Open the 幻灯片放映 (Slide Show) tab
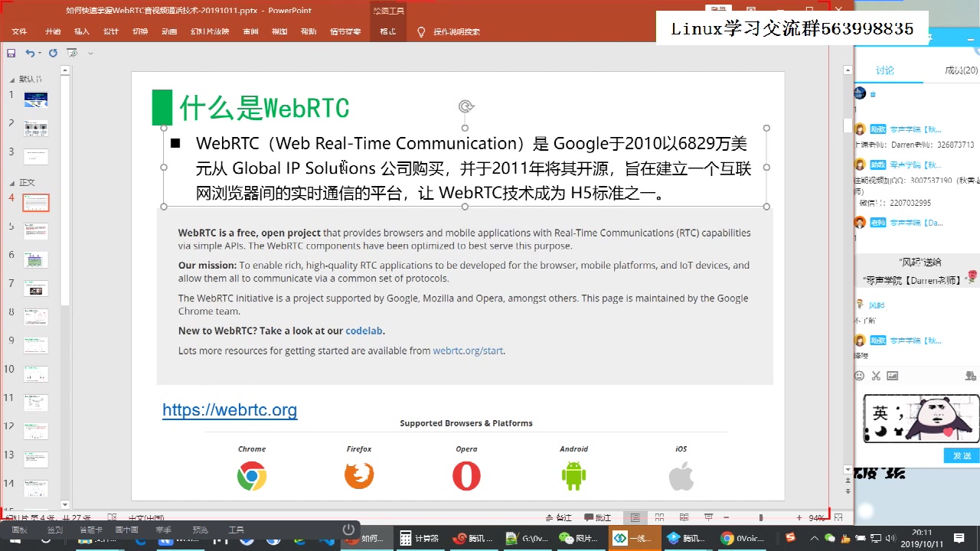 (x=210, y=32)
